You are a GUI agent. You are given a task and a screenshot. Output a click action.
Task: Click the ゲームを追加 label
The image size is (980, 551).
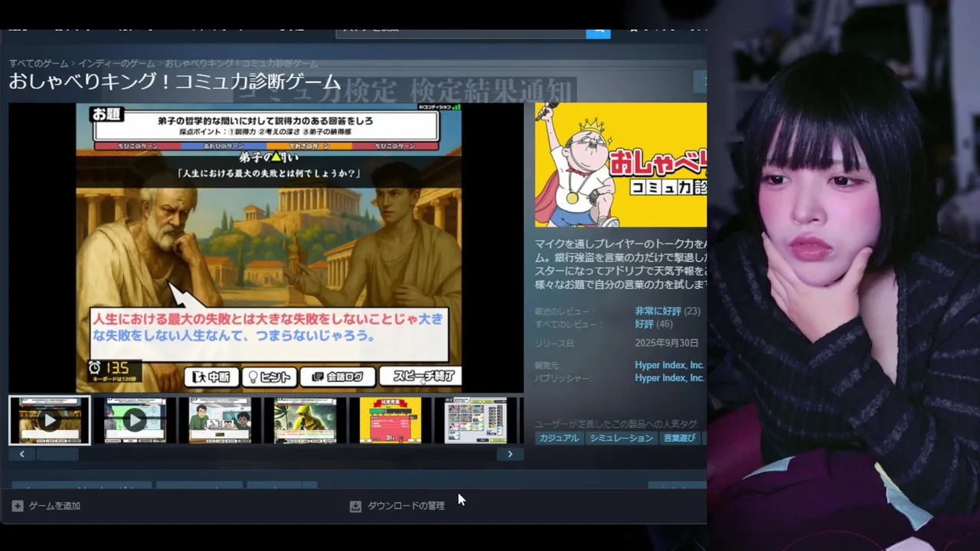(x=54, y=506)
